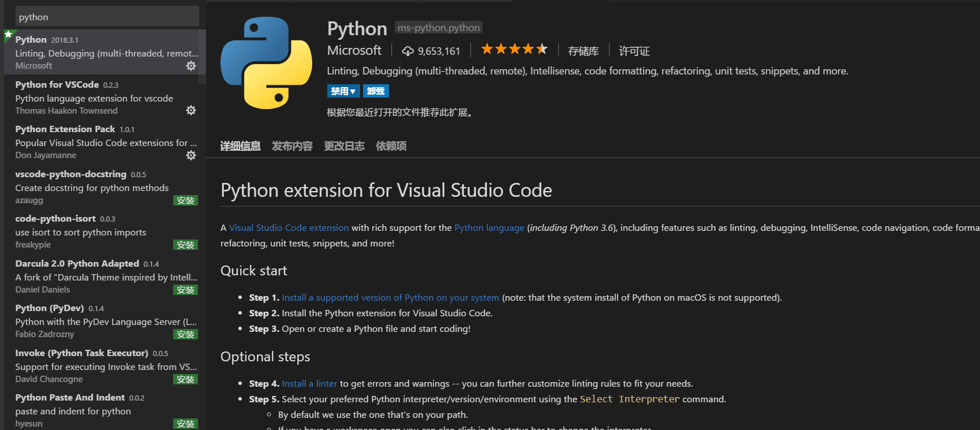Click the Select Interpreter command text

[630, 399]
